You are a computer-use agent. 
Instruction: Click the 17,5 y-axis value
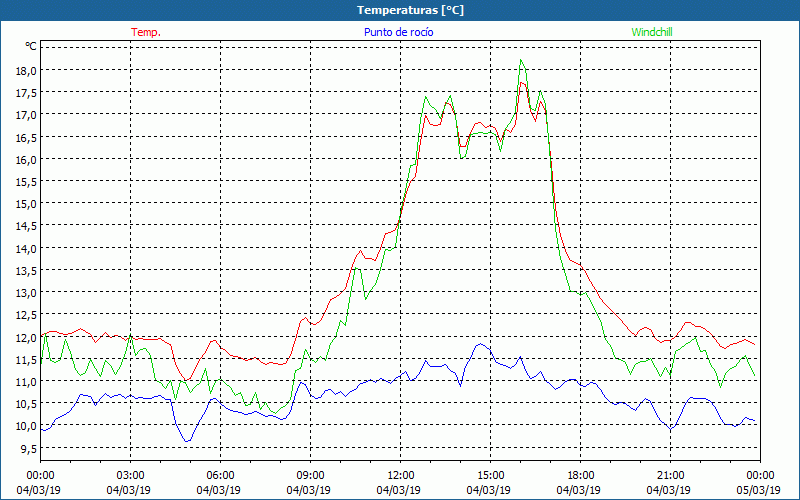pos(26,93)
